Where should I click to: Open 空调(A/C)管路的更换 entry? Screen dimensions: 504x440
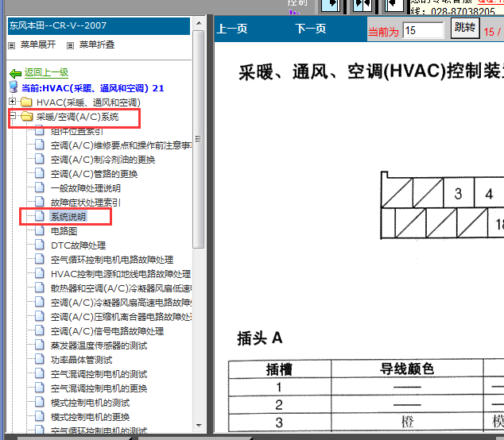click(94, 174)
